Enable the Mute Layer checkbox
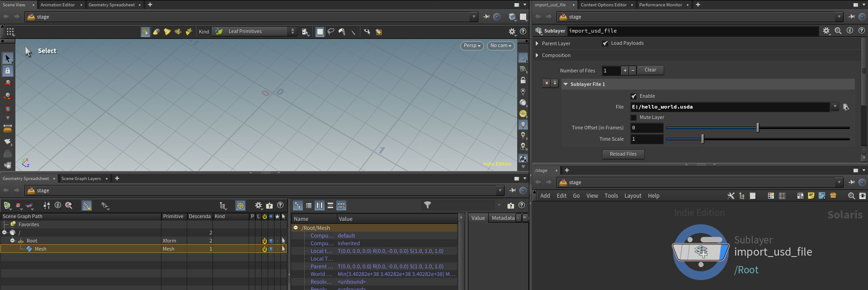The width and height of the screenshot is (868, 290). (633, 118)
